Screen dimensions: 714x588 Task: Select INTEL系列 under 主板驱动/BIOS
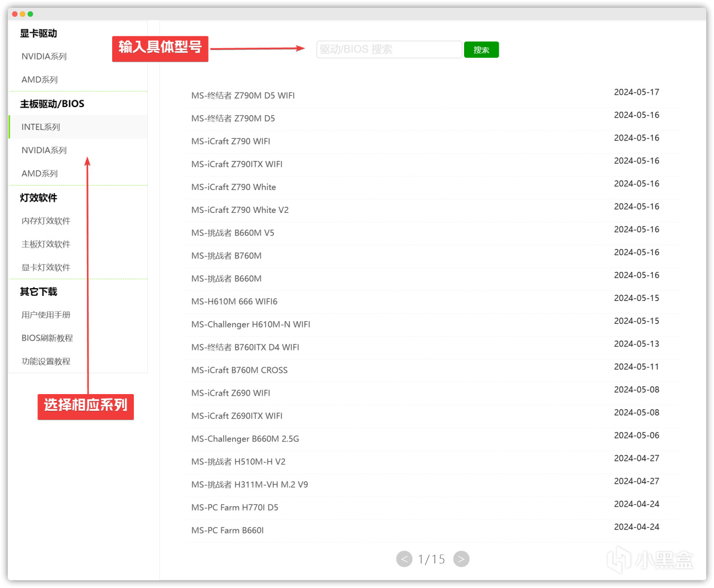[78, 127]
